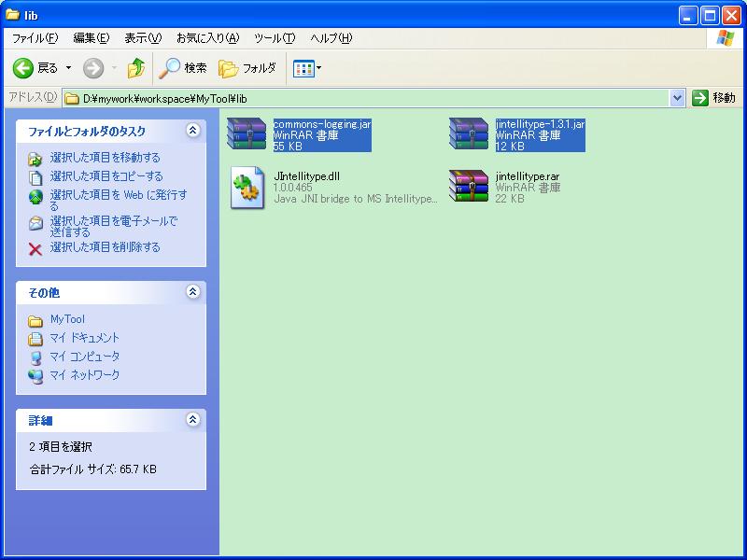Click the マイ ドキュメント folder icon
Image resolution: width=747 pixels, height=560 pixels.
click(35, 339)
